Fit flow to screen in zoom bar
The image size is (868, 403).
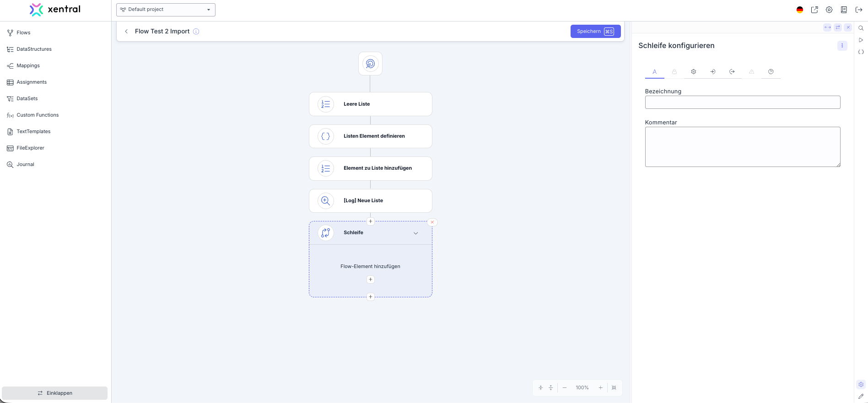pyautogui.click(x=614, y=387)
